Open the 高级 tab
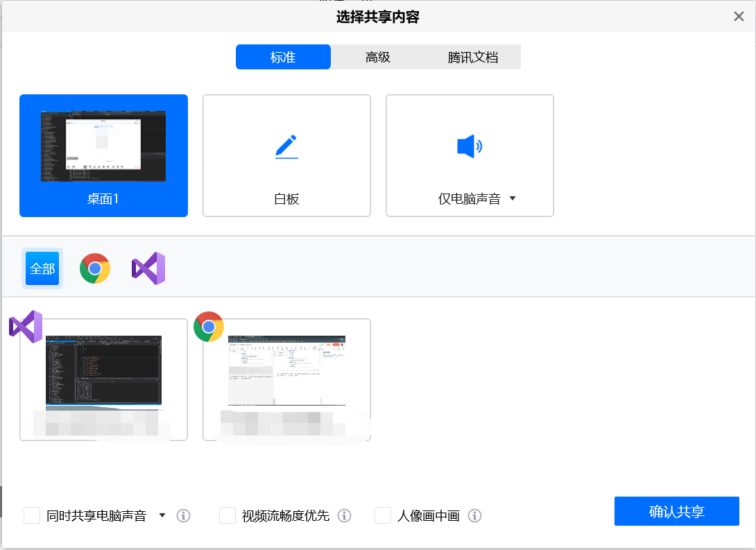The height and width of the screenshot is (550, 756). click(x=377, y=57)
